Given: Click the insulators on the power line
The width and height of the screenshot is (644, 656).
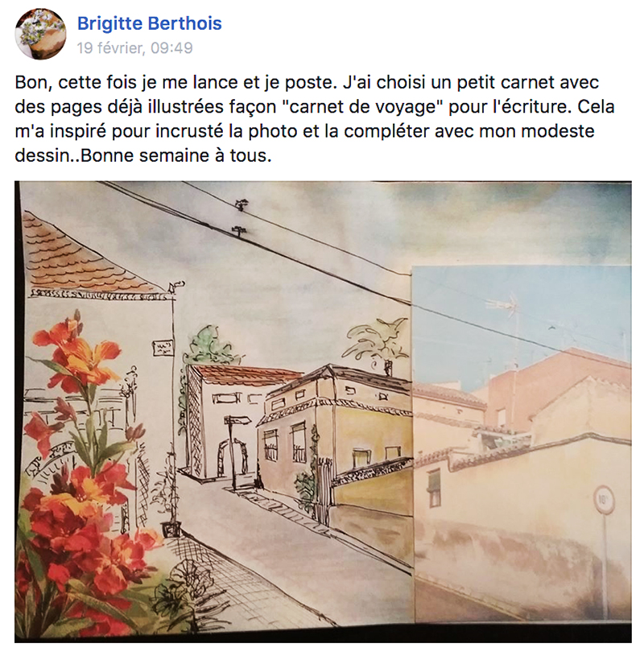Looking at the screenshot, I should point(240,217).
